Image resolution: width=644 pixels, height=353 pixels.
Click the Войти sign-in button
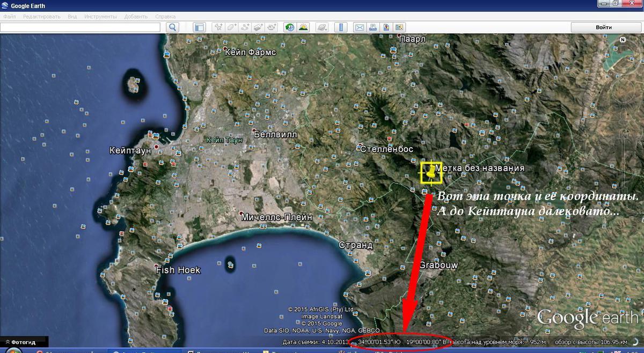604,27
